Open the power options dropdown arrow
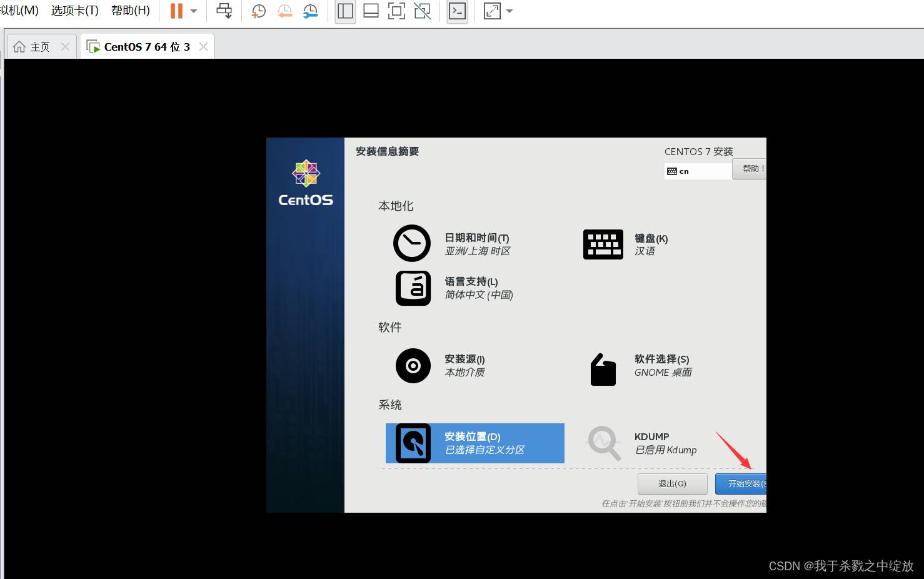The width and height of the screenshot is (924, 579). (194, 11)
